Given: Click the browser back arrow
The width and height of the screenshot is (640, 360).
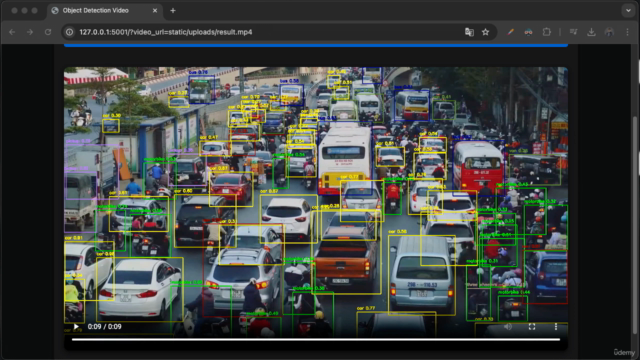Looking at the screenshot, I should pyautogui.click(x=12, y=32).
